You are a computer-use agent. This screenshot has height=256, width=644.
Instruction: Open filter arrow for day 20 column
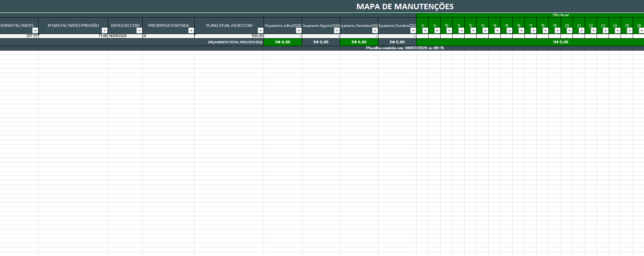pyautogui.click(x=569, y=31)
